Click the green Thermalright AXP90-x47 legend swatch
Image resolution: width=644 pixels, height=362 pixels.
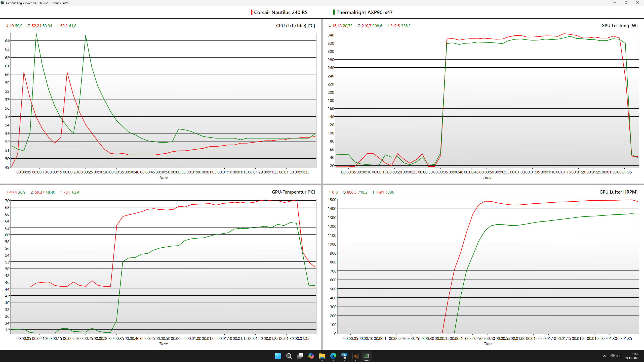(334, 12)
